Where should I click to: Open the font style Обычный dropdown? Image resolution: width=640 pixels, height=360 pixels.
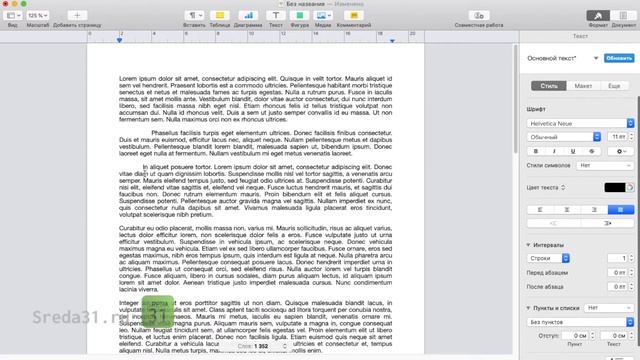564,137
